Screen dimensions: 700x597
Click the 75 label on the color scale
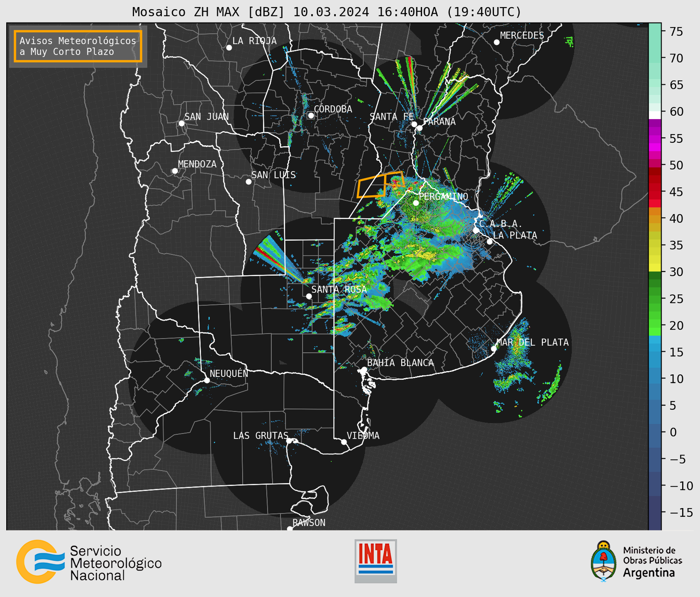point(676,32)
